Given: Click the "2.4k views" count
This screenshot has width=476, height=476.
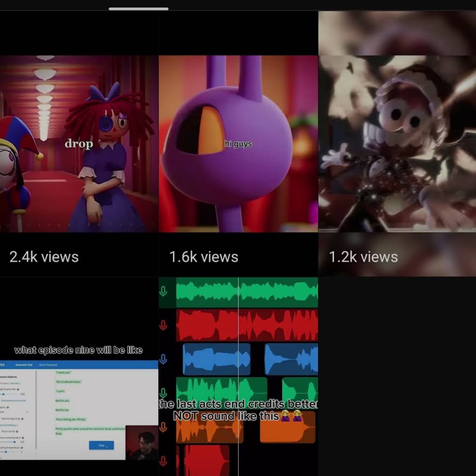Looking at the screenshot, I should (x=44, y=257).
